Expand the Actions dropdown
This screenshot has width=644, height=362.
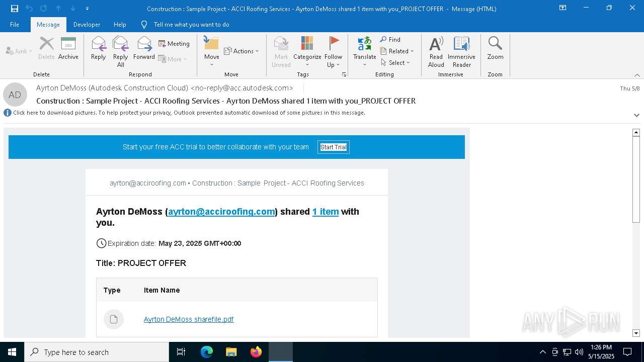pyautogui.click(x=241, y=51)
